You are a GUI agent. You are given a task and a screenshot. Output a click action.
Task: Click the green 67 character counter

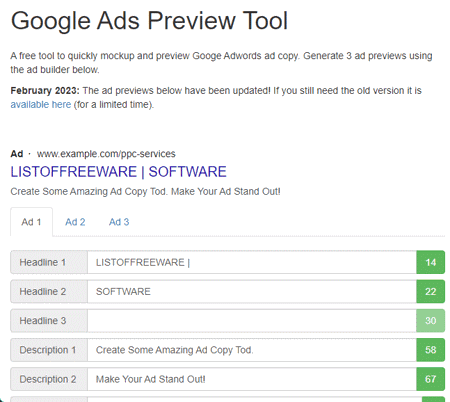point(431,379)
